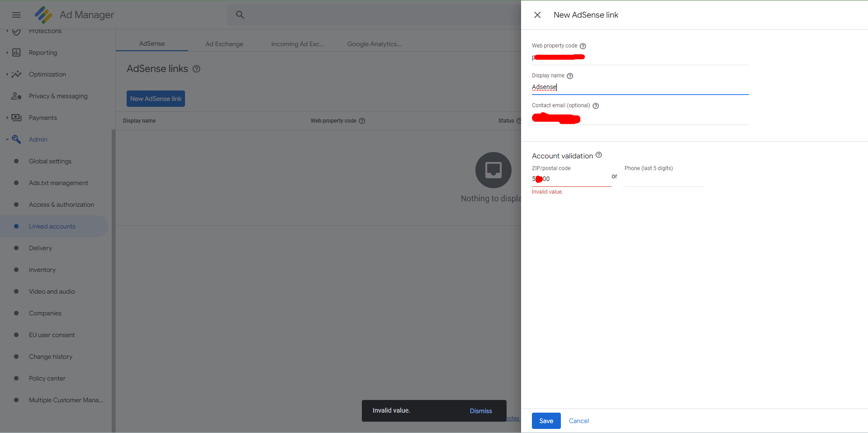
Task: Focus the Web property code field
Action: 640,57
